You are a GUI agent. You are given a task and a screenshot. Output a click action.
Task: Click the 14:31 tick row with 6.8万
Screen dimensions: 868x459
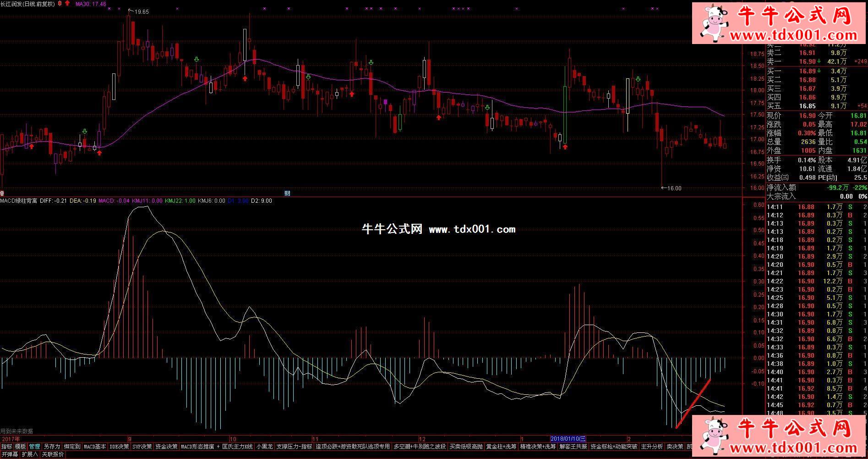coord(817,322)
